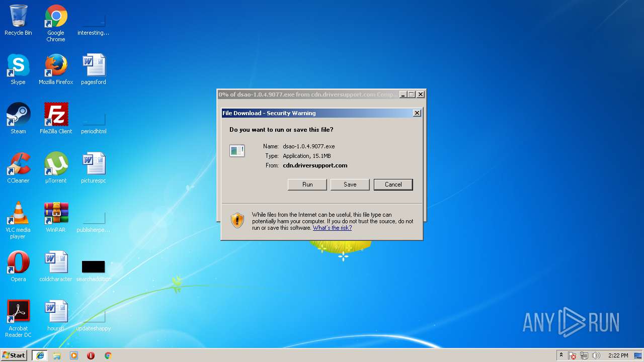
Task: Open the Opera desktop shortcut
Action: click(18, 266)
